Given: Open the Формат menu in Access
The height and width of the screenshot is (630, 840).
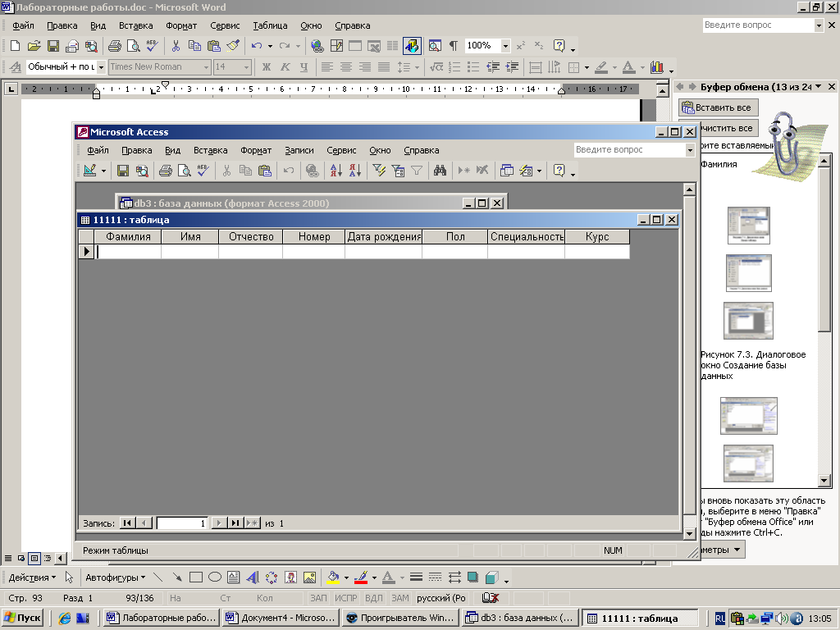Looking at the screenshot, I should 256,151.
